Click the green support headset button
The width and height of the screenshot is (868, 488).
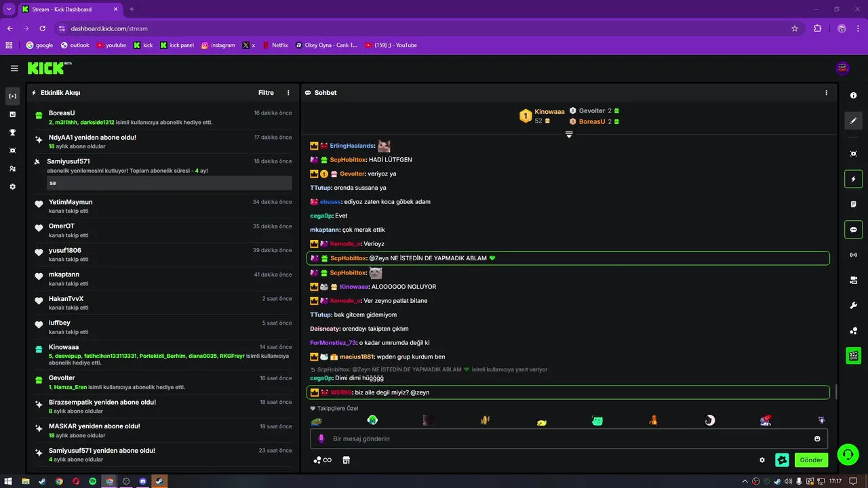pos(848,454)
